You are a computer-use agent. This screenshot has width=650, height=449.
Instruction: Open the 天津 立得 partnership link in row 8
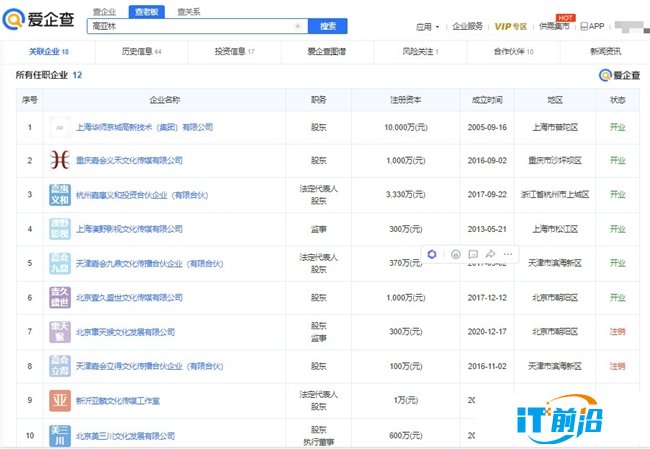tap(149, 366)
